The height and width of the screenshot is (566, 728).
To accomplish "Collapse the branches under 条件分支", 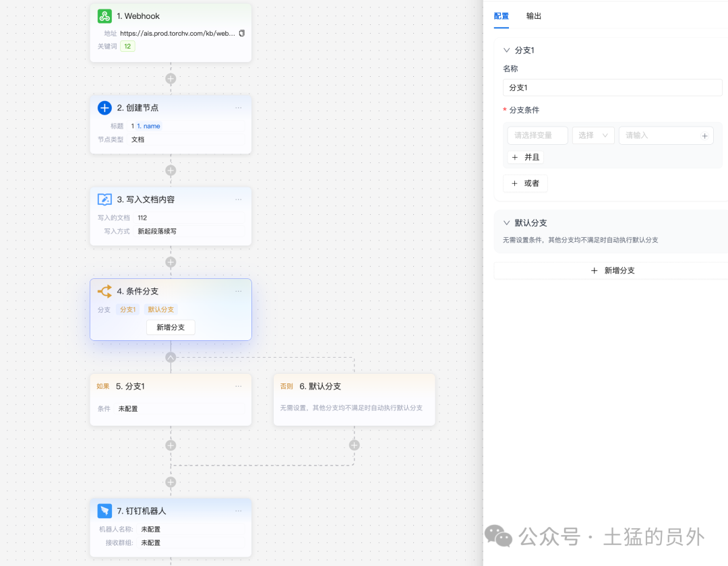I will tap(171, 357).
